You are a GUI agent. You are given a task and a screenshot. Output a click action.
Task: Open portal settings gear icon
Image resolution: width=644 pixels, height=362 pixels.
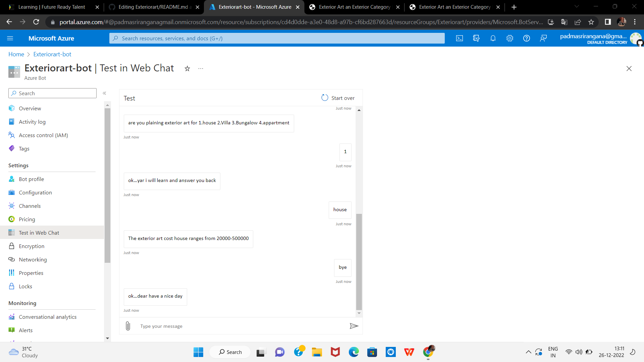click(x=509, y=38)
